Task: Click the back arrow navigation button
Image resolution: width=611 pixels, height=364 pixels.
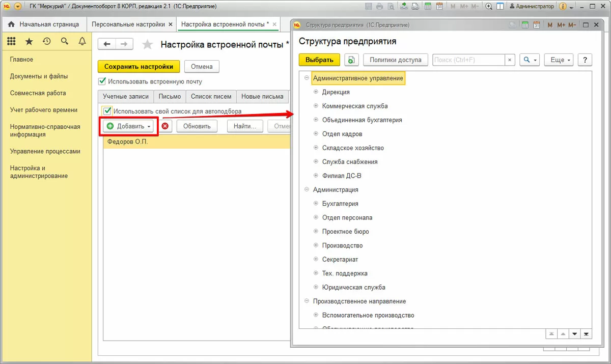Action: (107, 44)
